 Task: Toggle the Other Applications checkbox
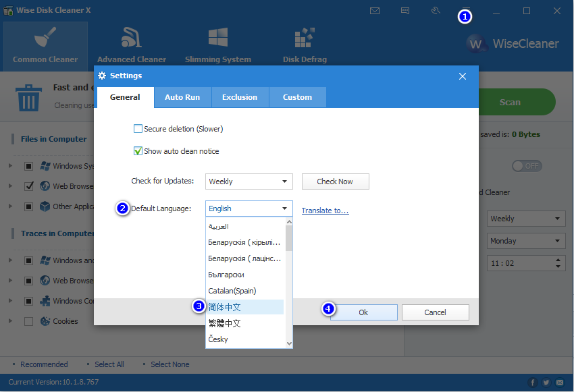point(28,206)
